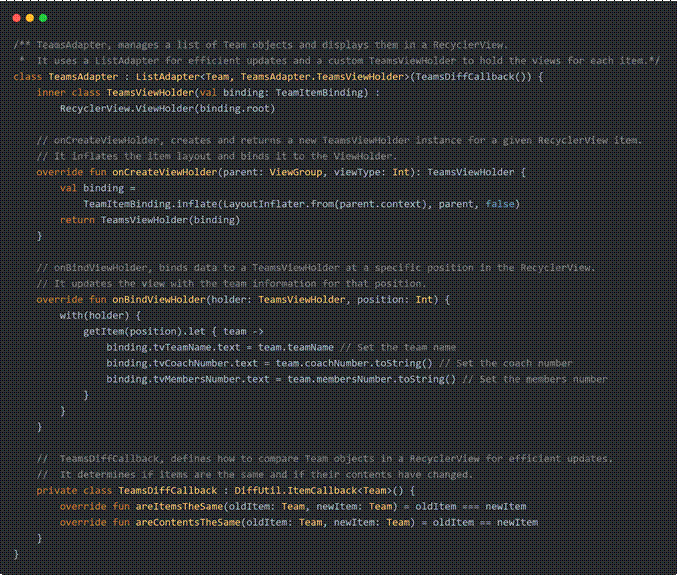Click the TeamsAdapter class name in declaration

pos(83,76)
